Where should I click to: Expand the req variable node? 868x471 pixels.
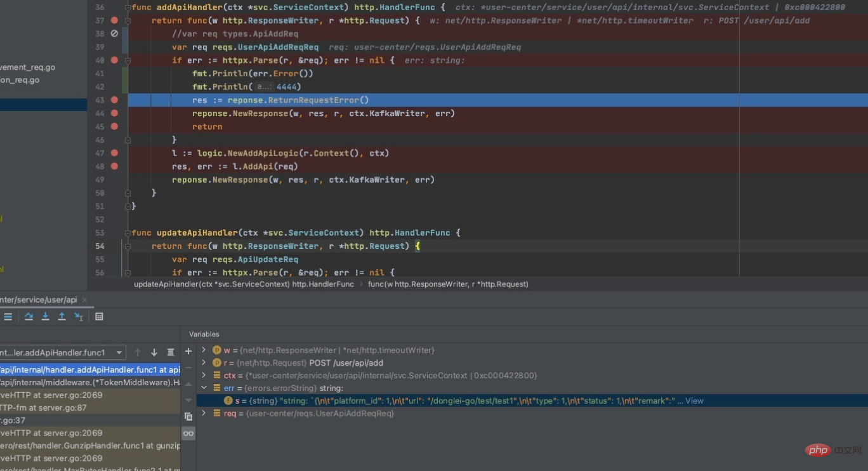coord(204,413)
